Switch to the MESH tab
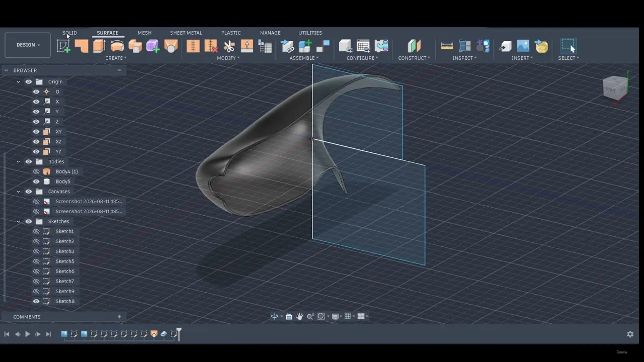The height and width of the screenshot is (362, 644). 144,33
